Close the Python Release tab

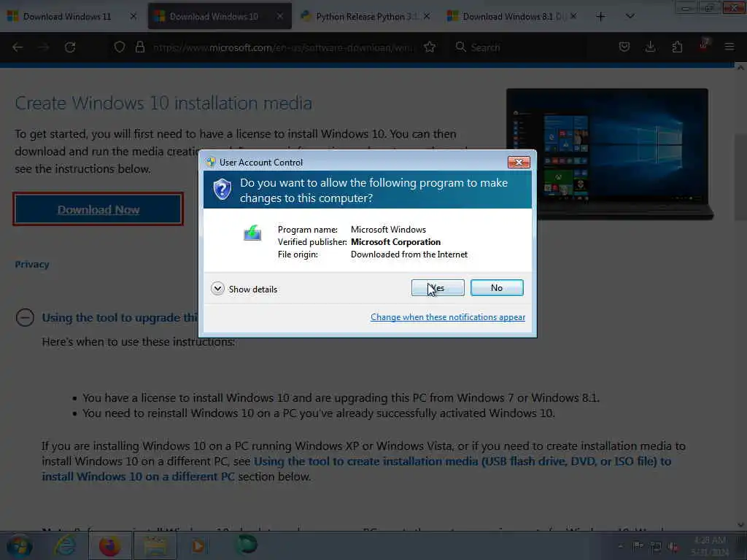point(427,16)
